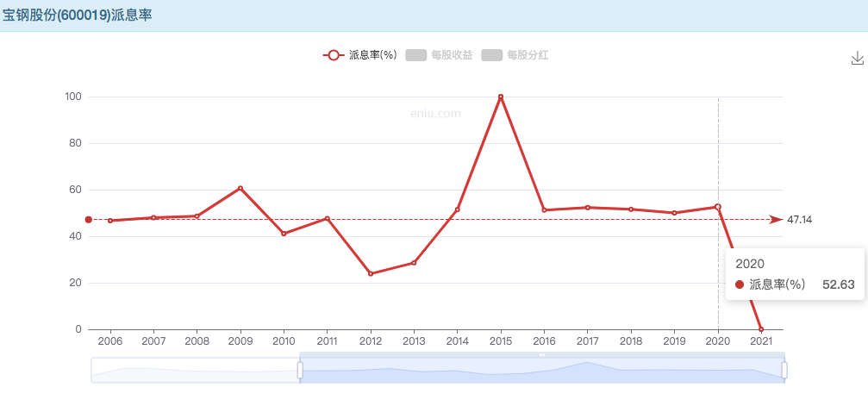This screenshot has width=868, height=400.
Task: Click the 2016 data point
Action: 544,210
